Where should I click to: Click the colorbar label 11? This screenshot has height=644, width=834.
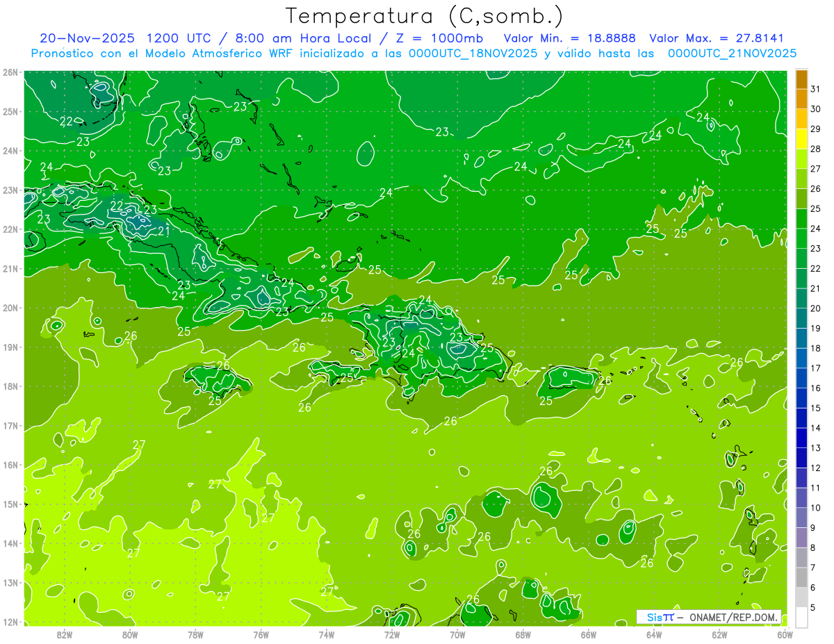pos(816,488)
